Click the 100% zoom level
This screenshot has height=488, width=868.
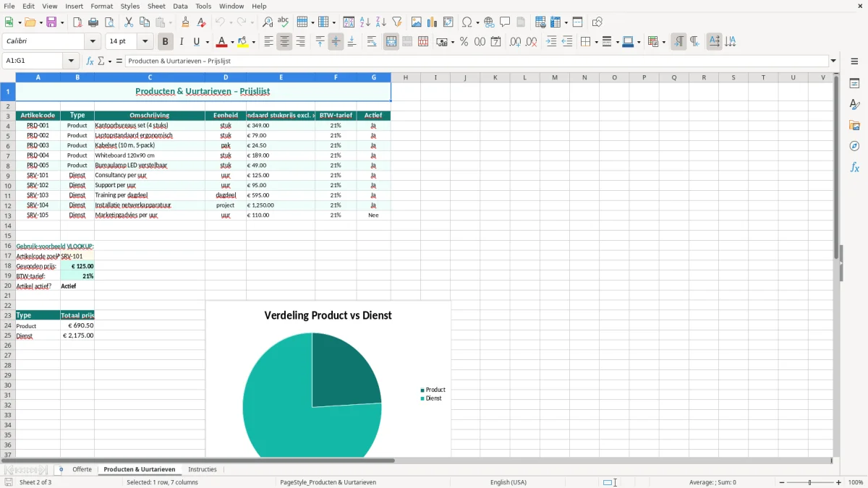click(x=856, y=482)
